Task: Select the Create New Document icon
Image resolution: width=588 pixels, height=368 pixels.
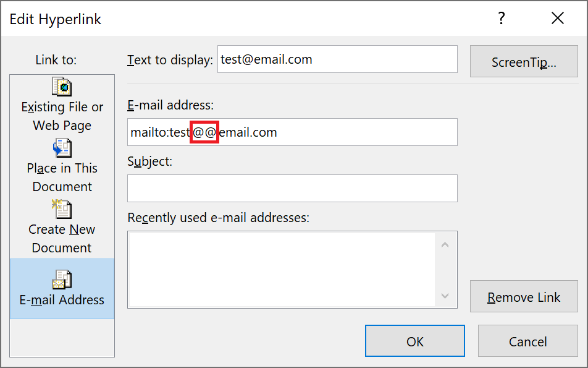Action: [x=62, y=209]
